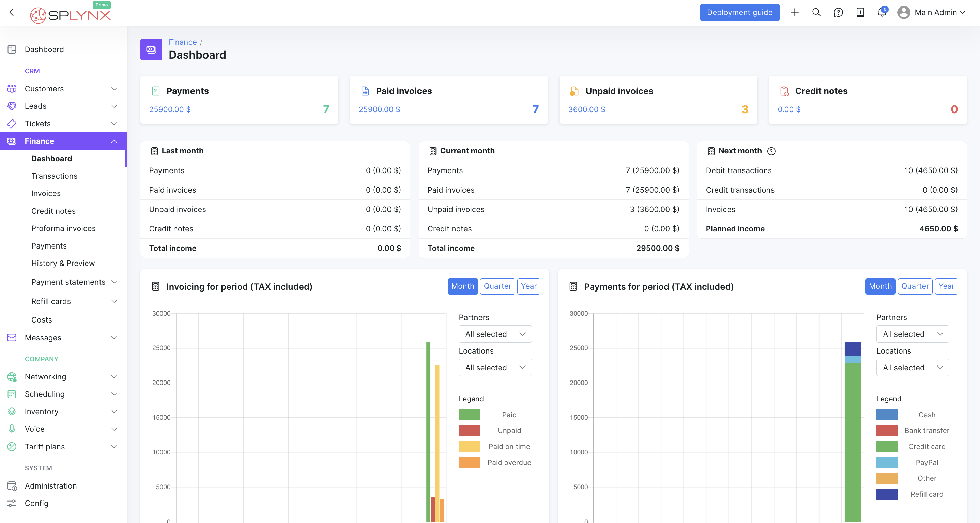Switch Invoicing chart to Quarter view
Viewport: 980px width, 523px height.
pyautogui.click(x=497, y=286)
